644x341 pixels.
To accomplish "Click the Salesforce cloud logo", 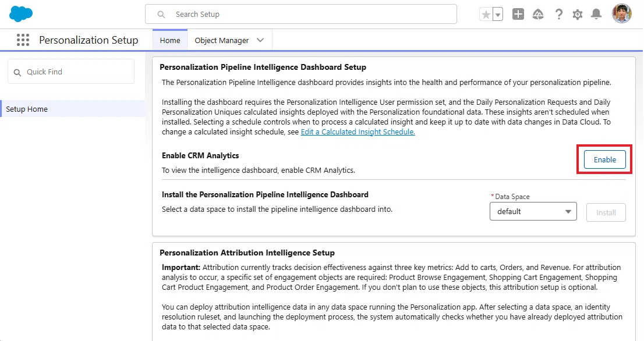I will tap(21, 14).
